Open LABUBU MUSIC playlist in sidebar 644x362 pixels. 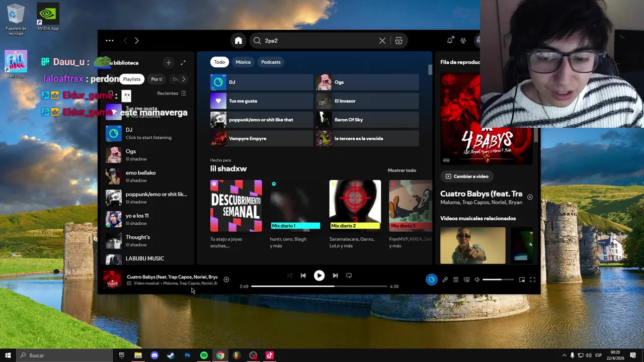147,259
